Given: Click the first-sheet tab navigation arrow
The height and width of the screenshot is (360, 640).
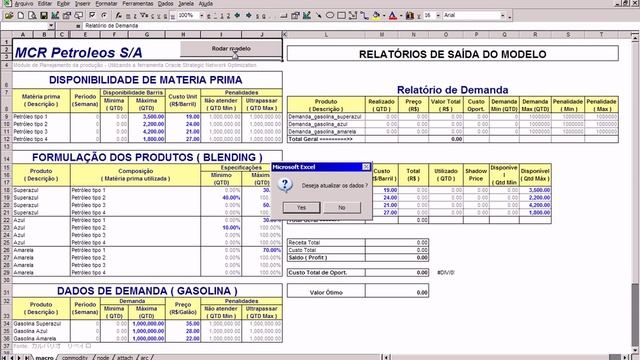Looking at the screenshot, I should (5, 358).
